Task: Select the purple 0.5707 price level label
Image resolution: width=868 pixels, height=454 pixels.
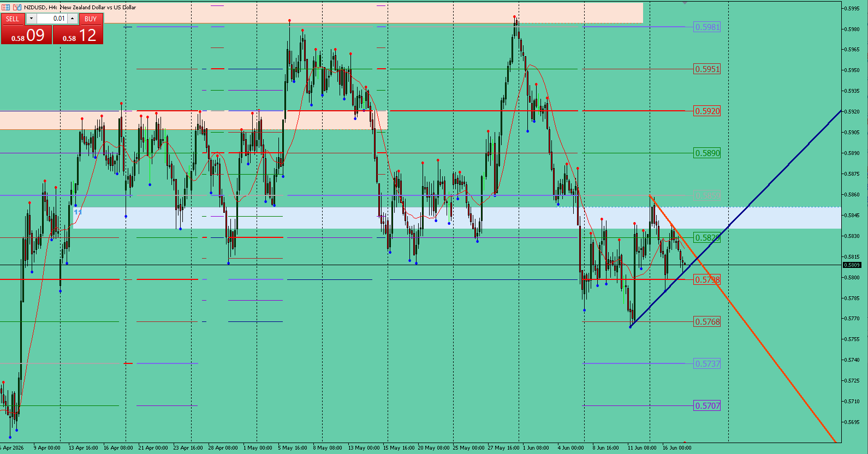Action: 707,405
